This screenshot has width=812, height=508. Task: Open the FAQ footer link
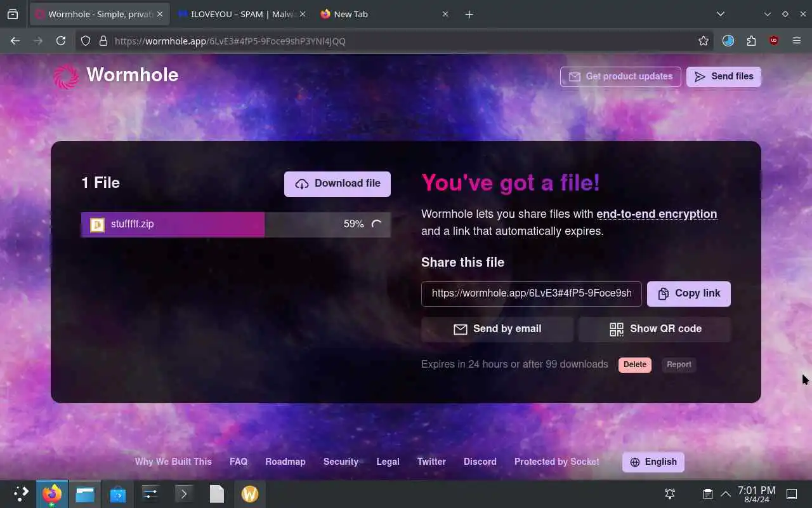(239, 462)
